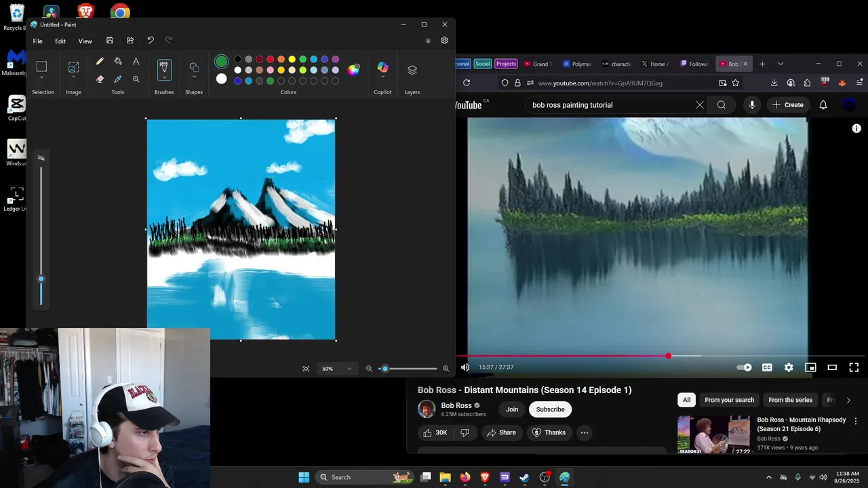This screenshot has height=488, width=868.
Task: Select the Color picker eyedropper tool
Action: click(118, 79)
